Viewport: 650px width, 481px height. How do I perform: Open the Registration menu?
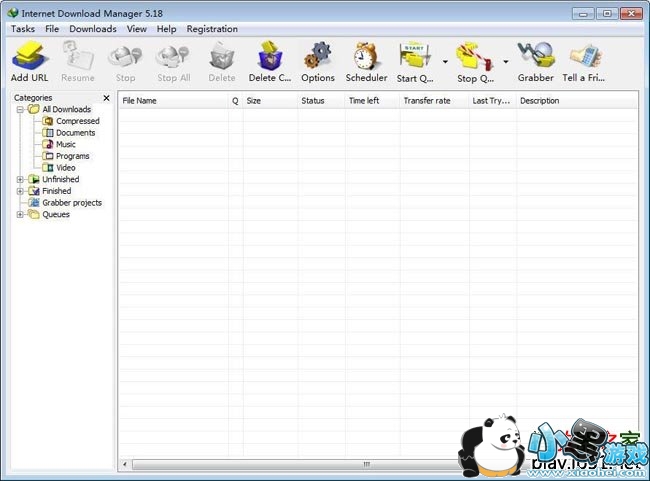[x=212, y=29]
